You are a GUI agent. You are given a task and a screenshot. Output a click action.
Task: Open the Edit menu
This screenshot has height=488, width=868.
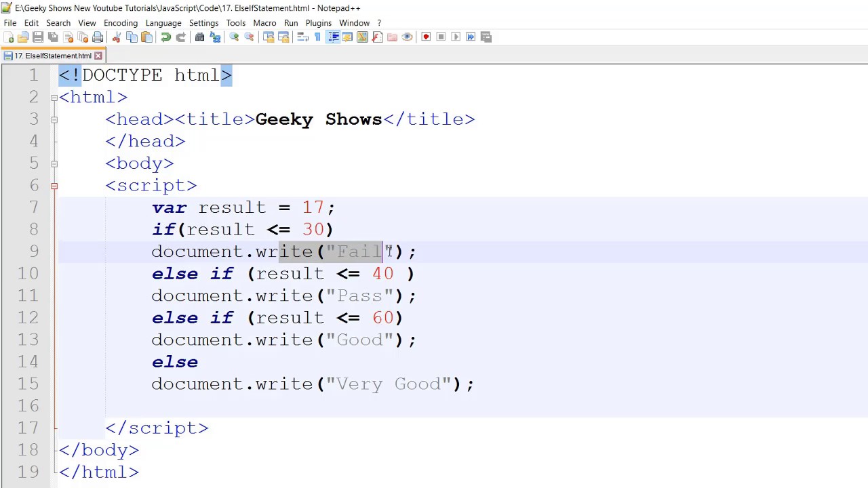pyautogui.click(x=31, y=22)
